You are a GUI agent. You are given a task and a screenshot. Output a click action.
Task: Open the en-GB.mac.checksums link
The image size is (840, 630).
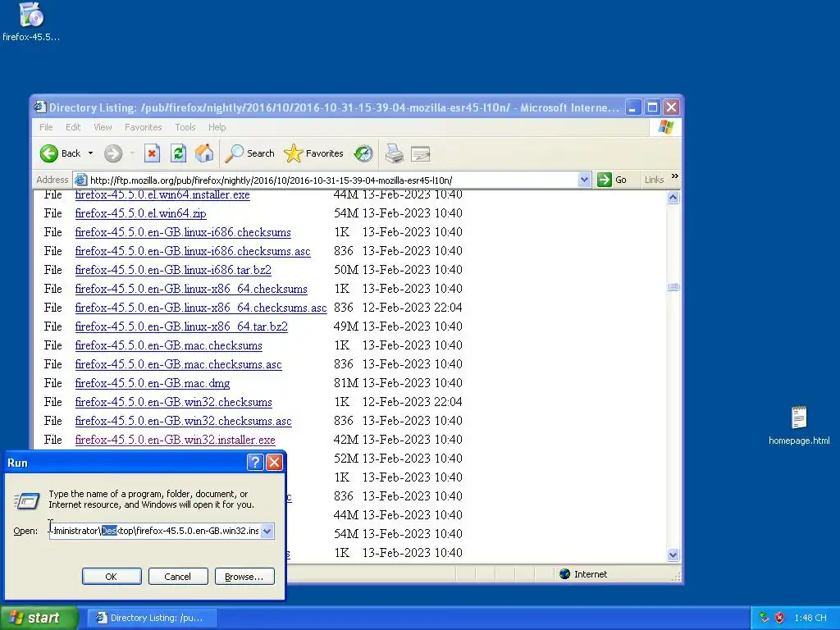[x=168, y=345]
